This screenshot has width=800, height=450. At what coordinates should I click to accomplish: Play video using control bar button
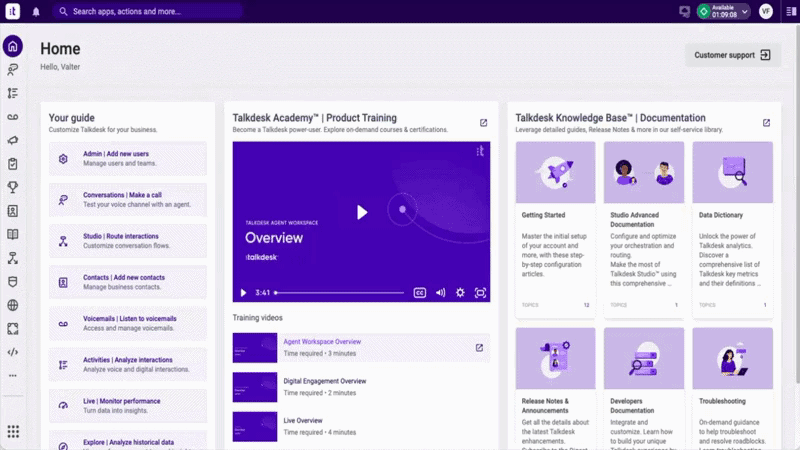coord(243,293)
